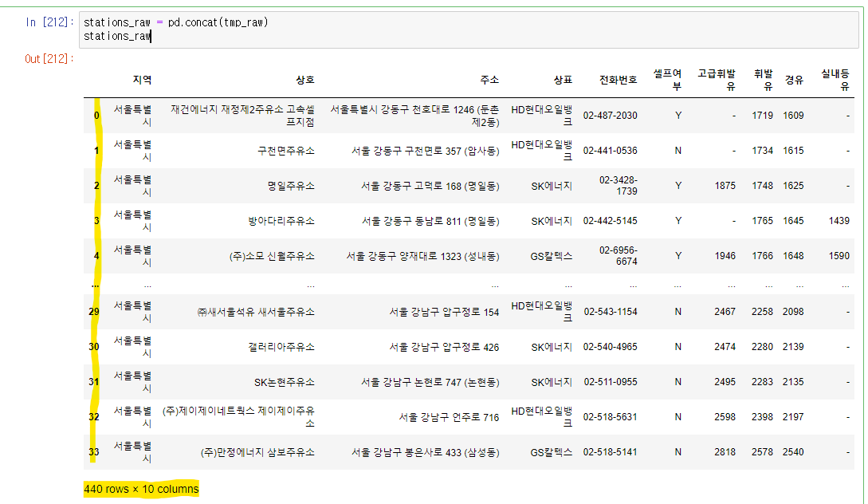The height and width of the screenshot is (504, 868).
Task: Click row index 33
Action: pos(94,452)
